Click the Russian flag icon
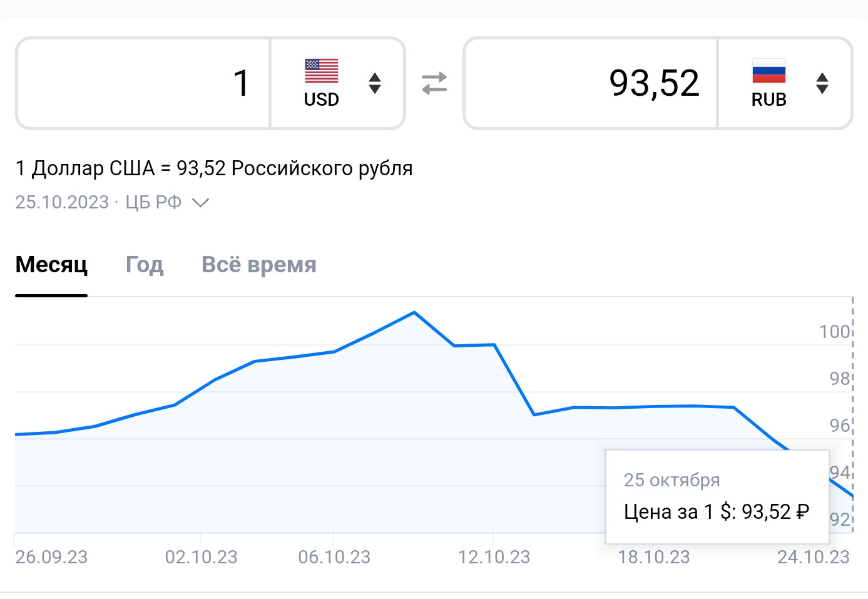Screen dimensions: 868x599 (x=768, y=71)
